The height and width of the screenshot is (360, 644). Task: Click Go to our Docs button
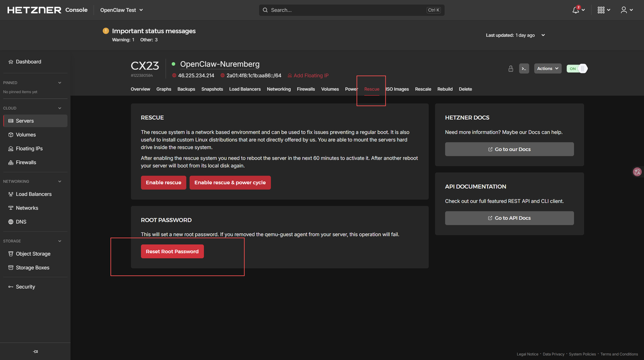[x=509, y=149]
